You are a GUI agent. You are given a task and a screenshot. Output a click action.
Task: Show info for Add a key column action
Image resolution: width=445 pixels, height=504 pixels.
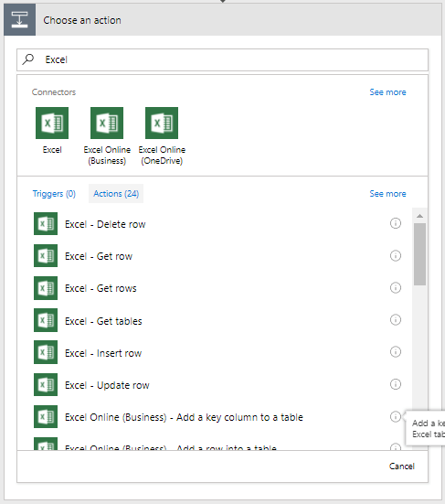396,416
